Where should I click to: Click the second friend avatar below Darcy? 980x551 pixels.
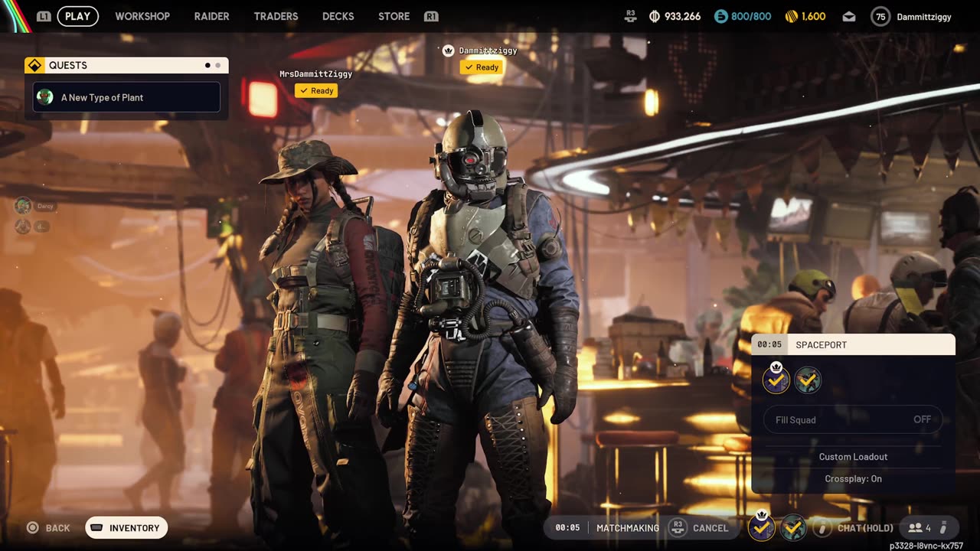[23, 226]
